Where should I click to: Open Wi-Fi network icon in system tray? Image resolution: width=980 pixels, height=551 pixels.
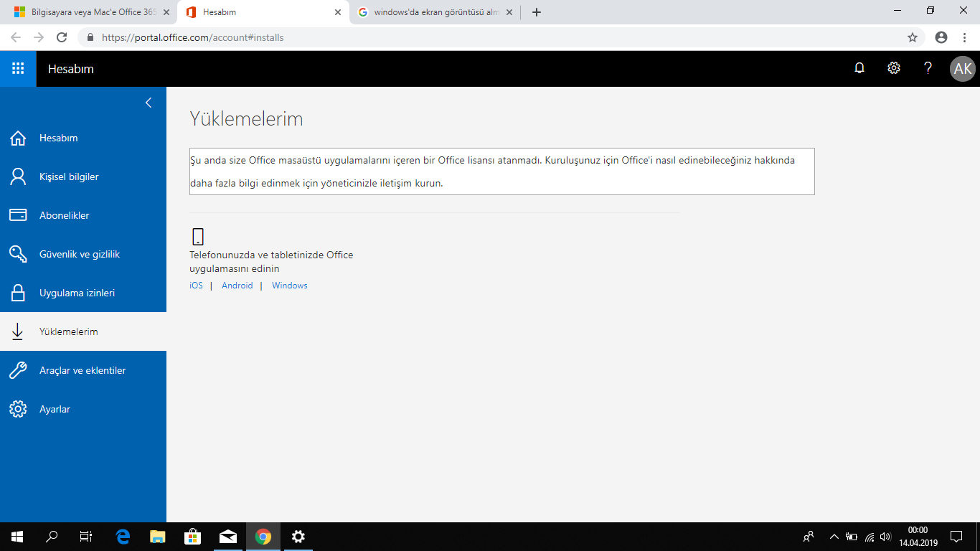point(870,537)
